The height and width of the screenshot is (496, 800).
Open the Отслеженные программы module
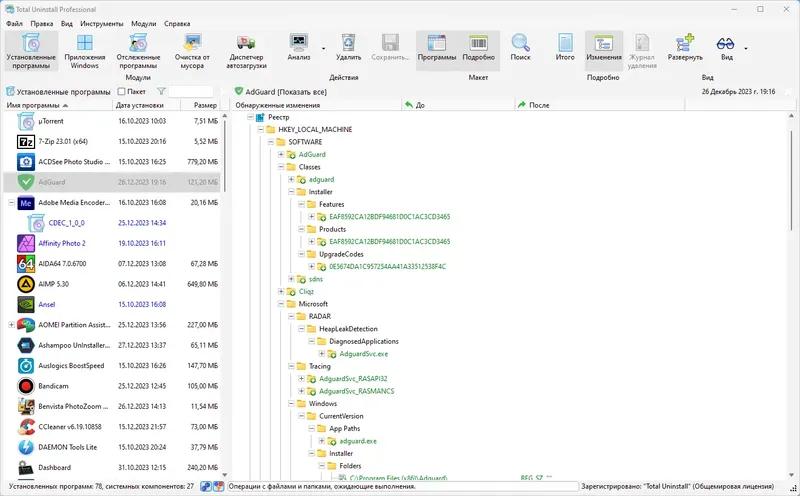coord(138,52)
